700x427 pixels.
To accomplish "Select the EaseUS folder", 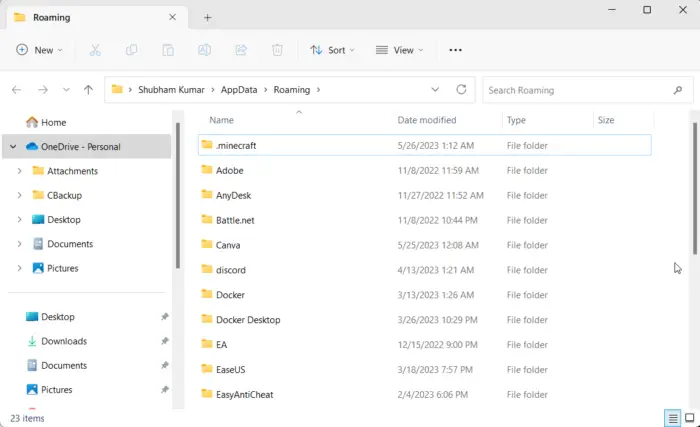I will pyautogui.click(x=425, y=369).
